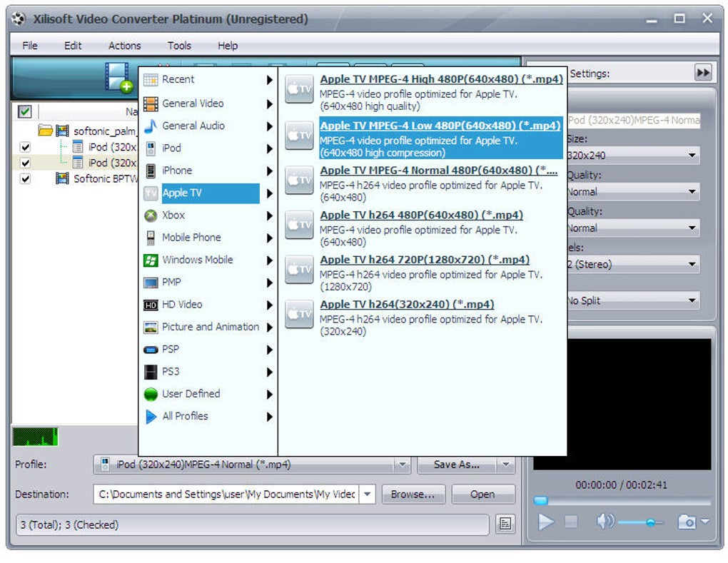Open the Destination path dropdown arrow
Screen dimensions: 728x563
tap(368, 494)
